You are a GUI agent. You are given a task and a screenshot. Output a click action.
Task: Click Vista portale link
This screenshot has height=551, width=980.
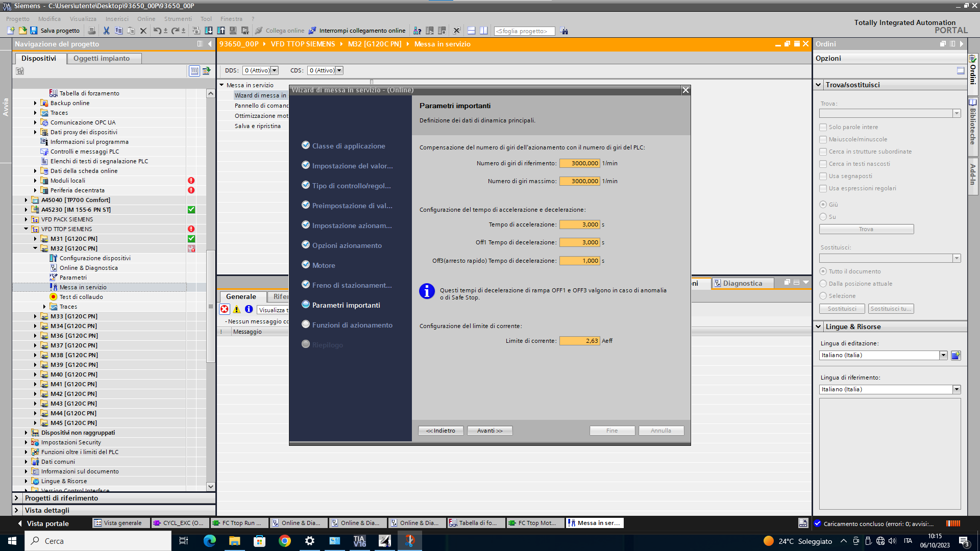(47, 523)
